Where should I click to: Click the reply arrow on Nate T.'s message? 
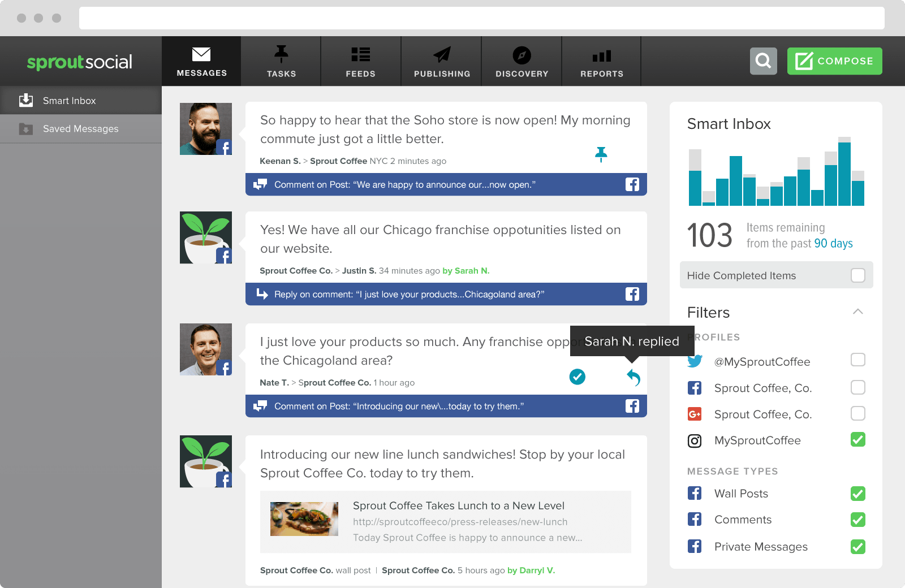coord(633,378)
